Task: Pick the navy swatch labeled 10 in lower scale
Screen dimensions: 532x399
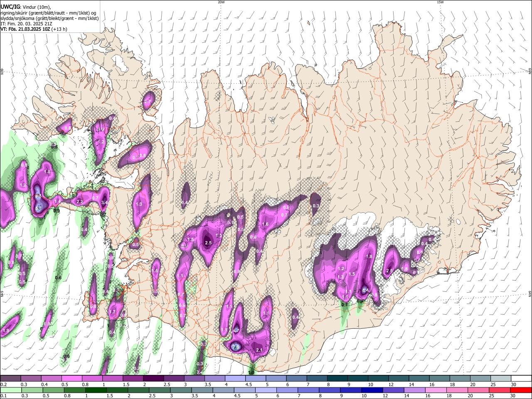Action: pyautogui.click(x=371, y=390)
